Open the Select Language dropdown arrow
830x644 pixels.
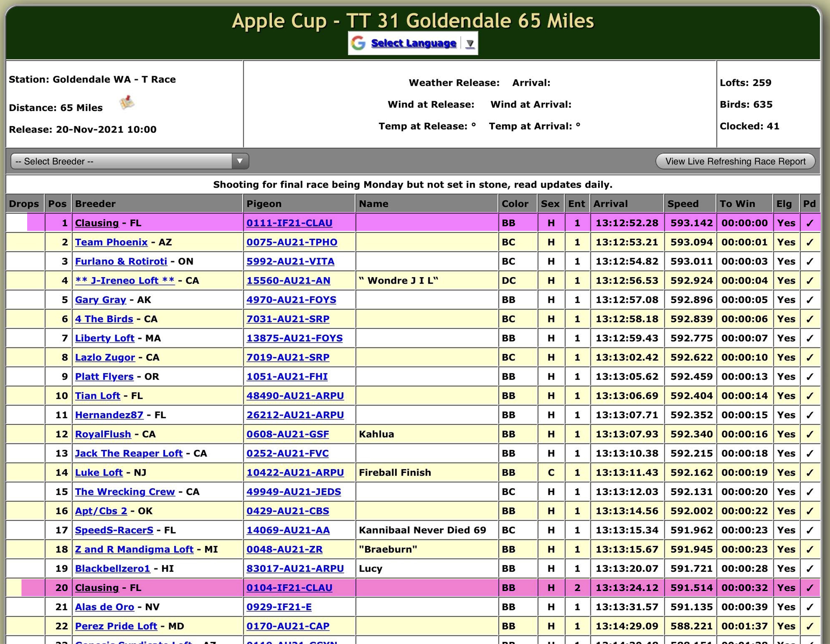click(470, 43)
